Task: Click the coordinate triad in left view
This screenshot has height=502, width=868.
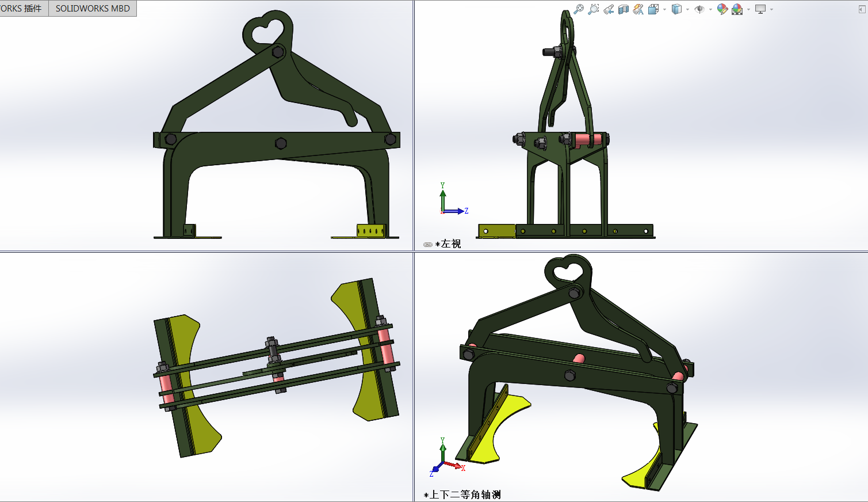Action: 454,199
